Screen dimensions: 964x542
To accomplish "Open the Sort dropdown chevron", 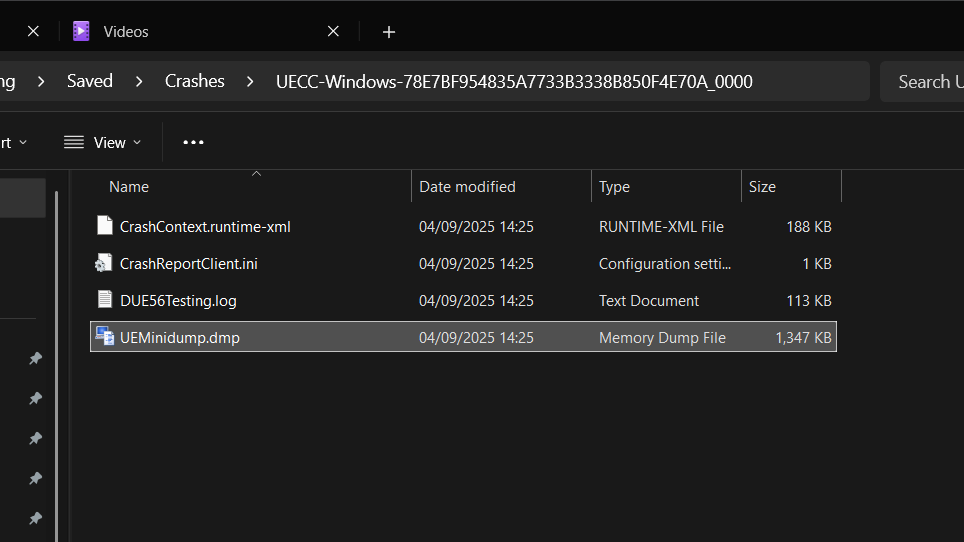I will pyautogui.click(x=23, y=142).
